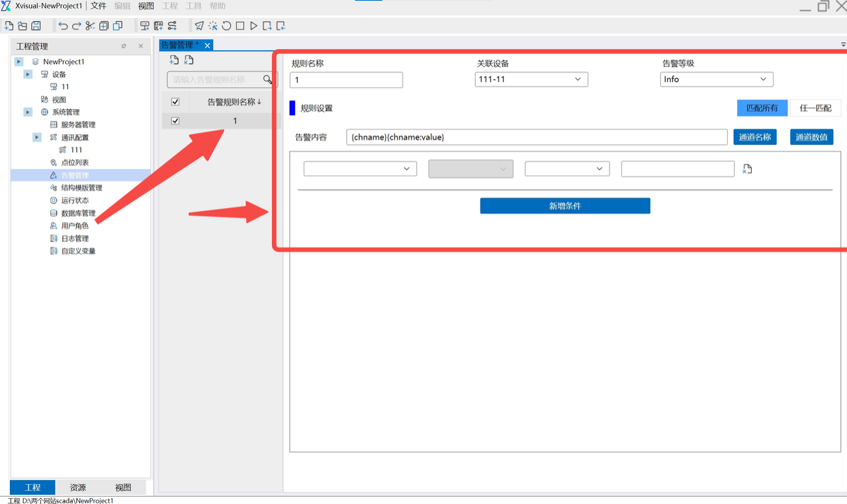Click the box with left arrow icon
The image size is (847, 504).
(x=281, y=26)
